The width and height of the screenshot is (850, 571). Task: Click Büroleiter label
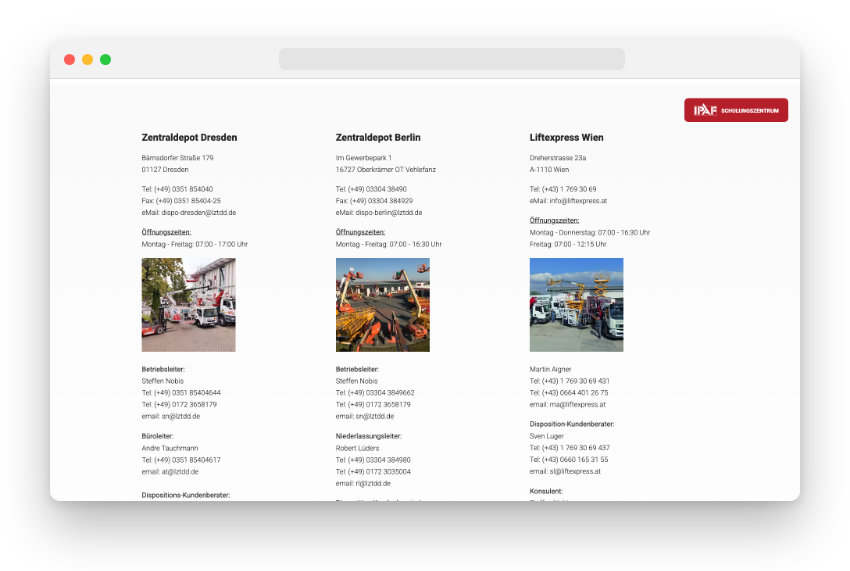tap(157, 436)
